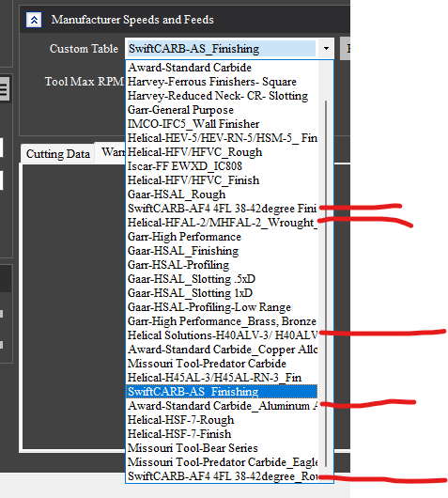
Task: Choose Missouri Tool-Bear Series entry
Action: point(222,448)
